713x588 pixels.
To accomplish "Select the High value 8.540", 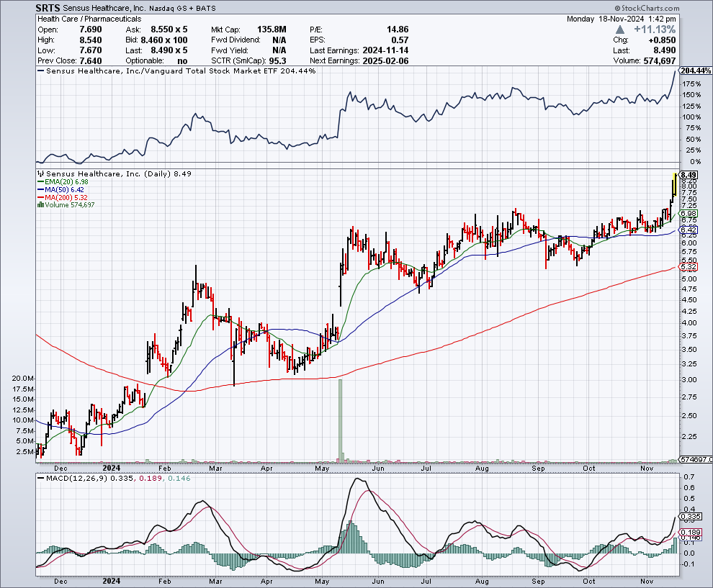I will point(91,40).
